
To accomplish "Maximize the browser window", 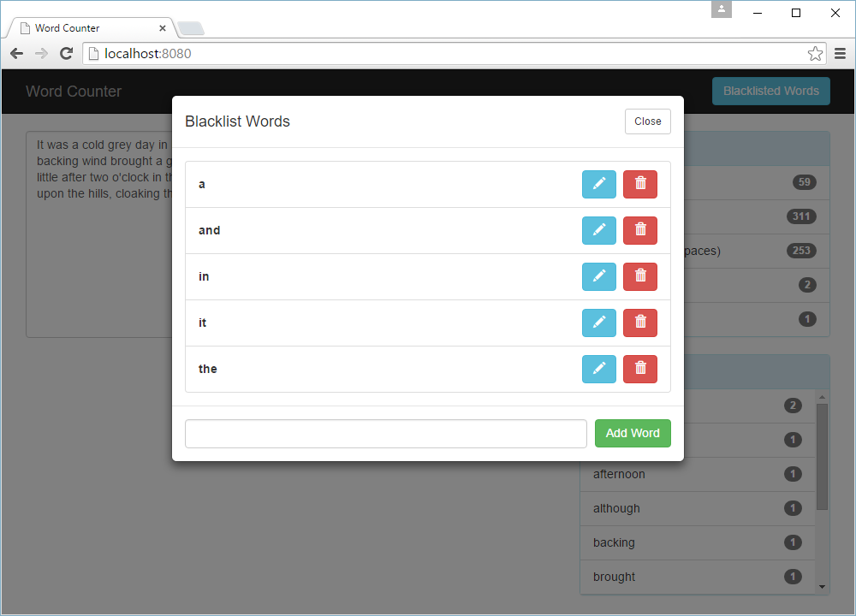I will point(796,13).
